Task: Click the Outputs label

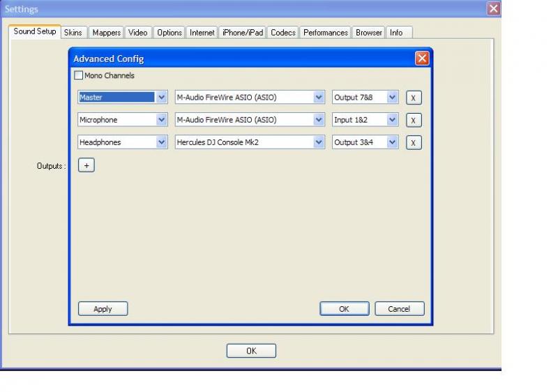Action: (x=51, y=166)
